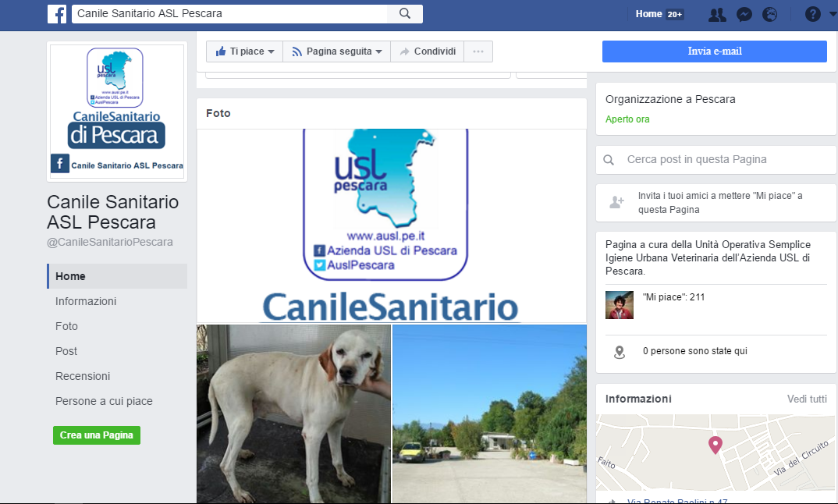838x504 pixels.
Task: Open the Messenger messages icon
Action: tap(744, 14)
